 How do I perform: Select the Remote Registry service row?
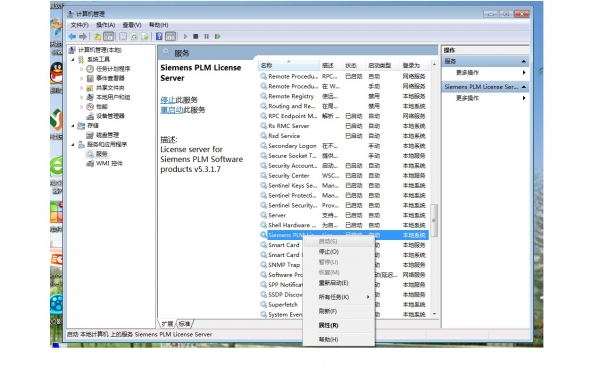pos(344,96)
